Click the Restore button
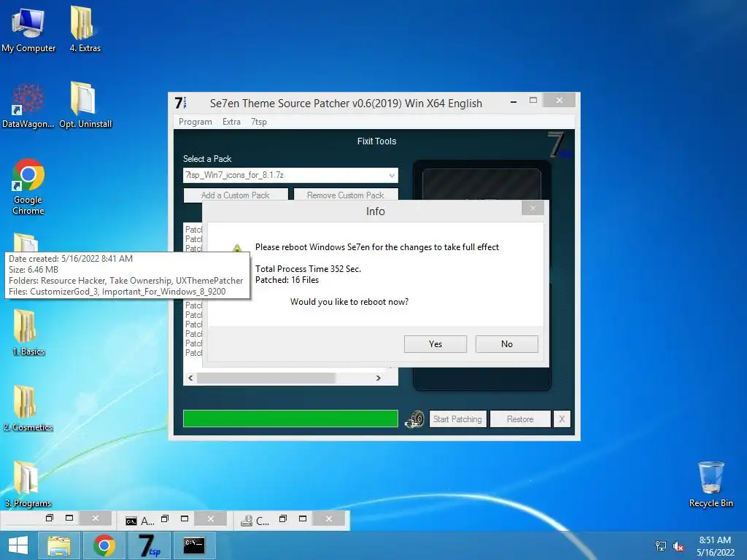 point(520,419)
